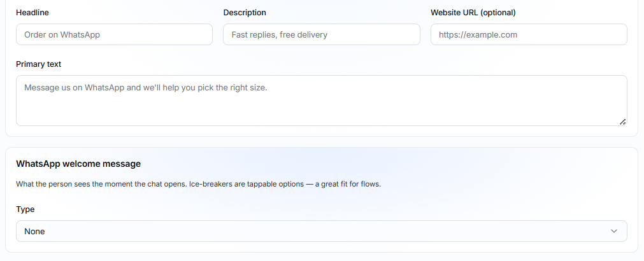
Task: Click the WhatsApp welcome message heading
Action: coord(78,164)
